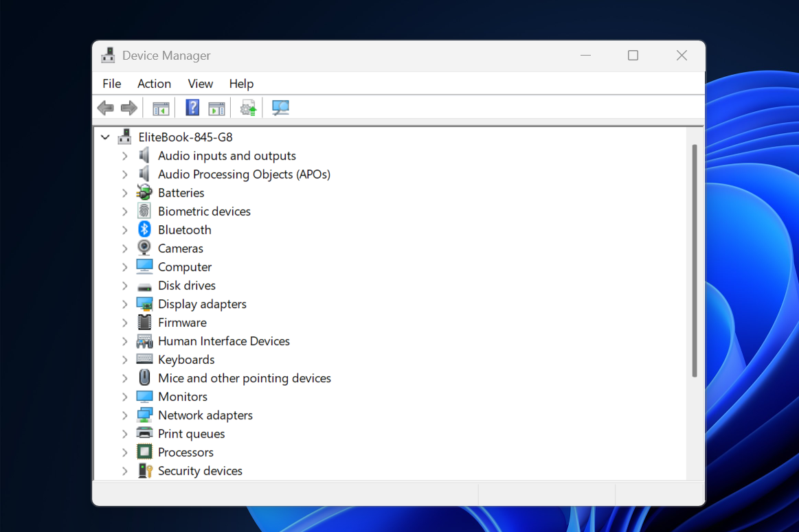Click the Bluetooth logo icon
The width and height of the screenshot is (799, 532).
(145, 229)
